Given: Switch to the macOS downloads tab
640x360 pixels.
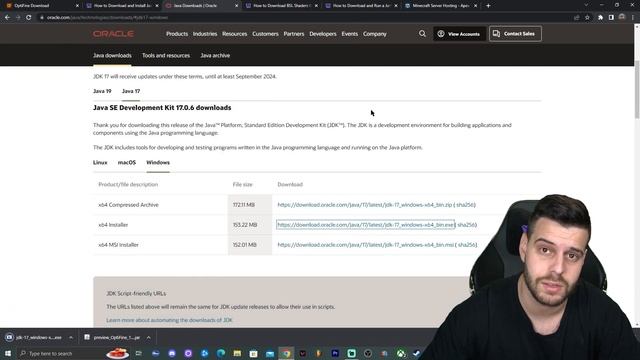Looking at the screenshot, I should click(127, 162).
